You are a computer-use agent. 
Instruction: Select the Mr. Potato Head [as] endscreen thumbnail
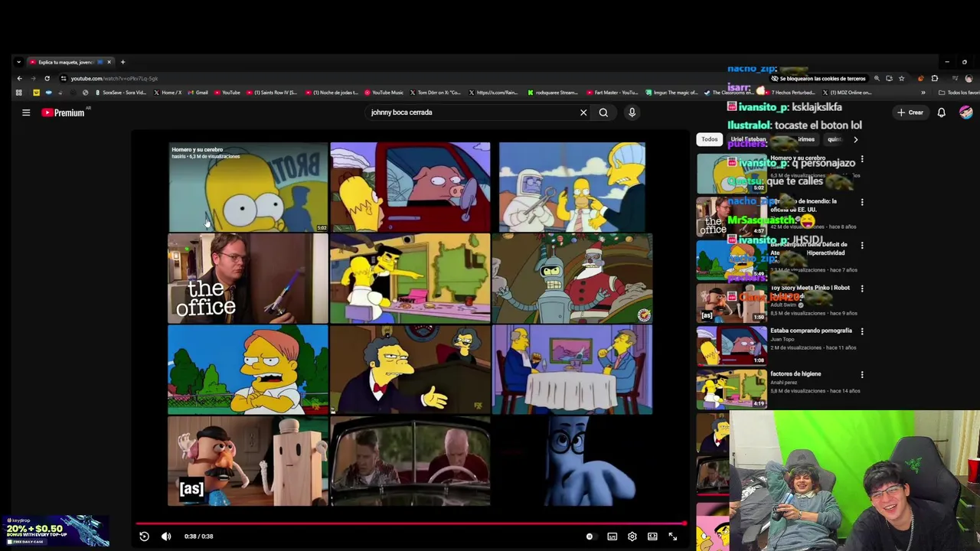click(248, 461)
